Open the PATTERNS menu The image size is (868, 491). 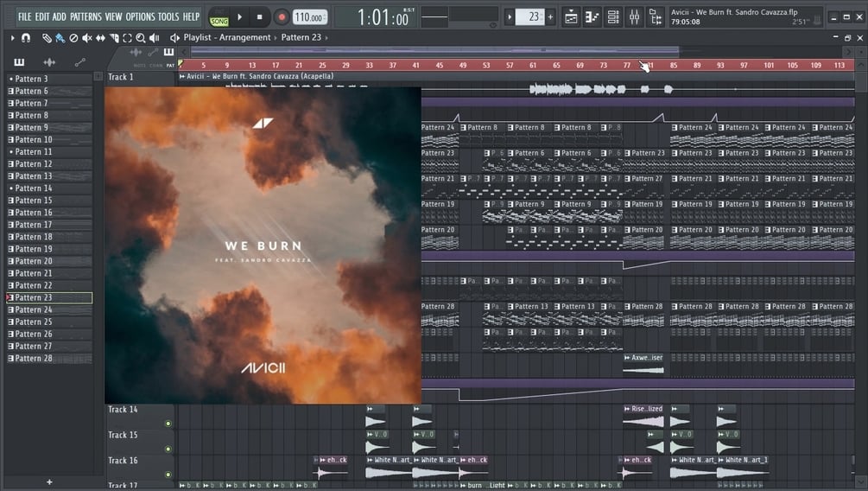point(86,16)
